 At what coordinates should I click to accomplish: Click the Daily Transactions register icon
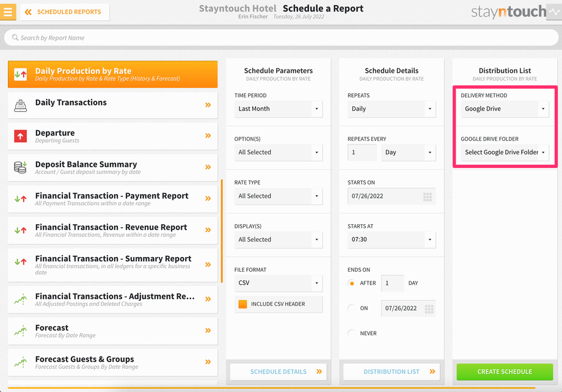(20, 106)
